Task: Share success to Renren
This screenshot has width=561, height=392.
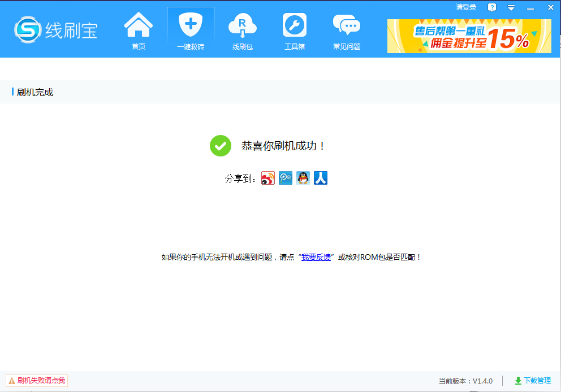Action: [x=321, y=177]
